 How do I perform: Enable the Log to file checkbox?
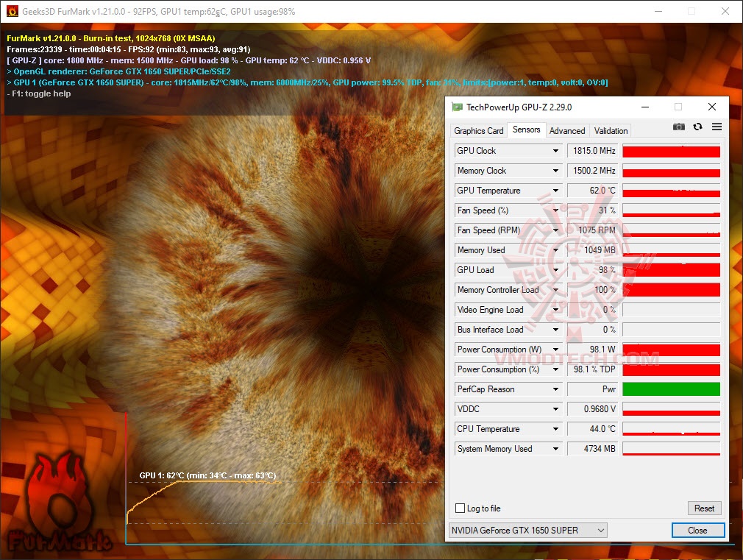(x=460, y=508)
